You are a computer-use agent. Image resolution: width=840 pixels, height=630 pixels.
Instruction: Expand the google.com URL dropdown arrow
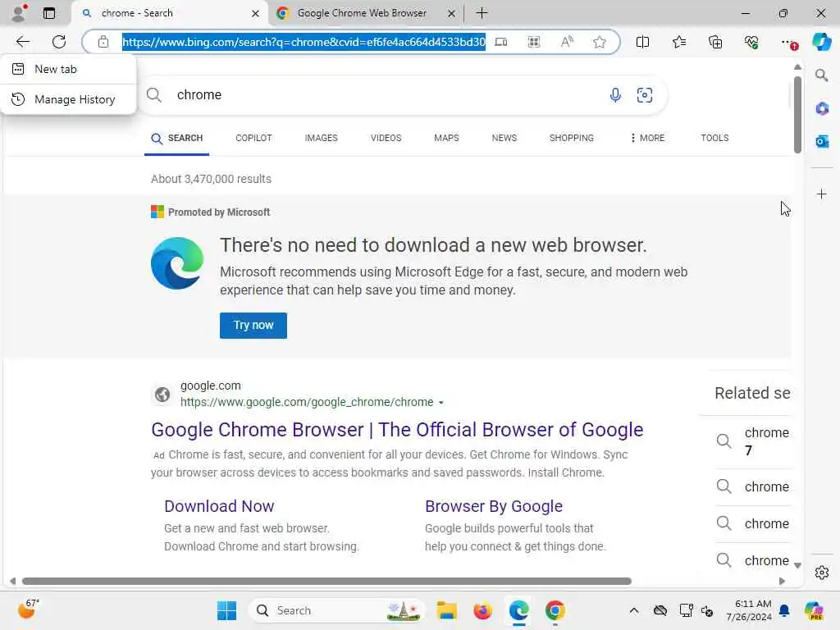441,402
